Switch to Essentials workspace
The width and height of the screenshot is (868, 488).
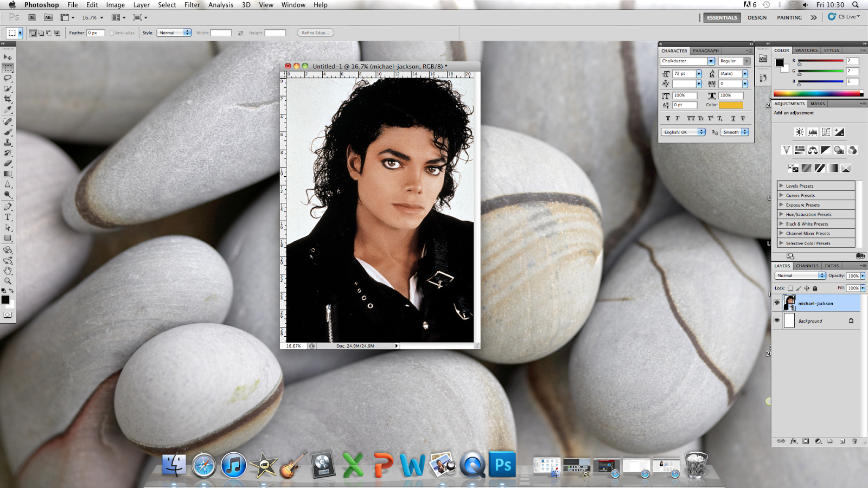722,17
